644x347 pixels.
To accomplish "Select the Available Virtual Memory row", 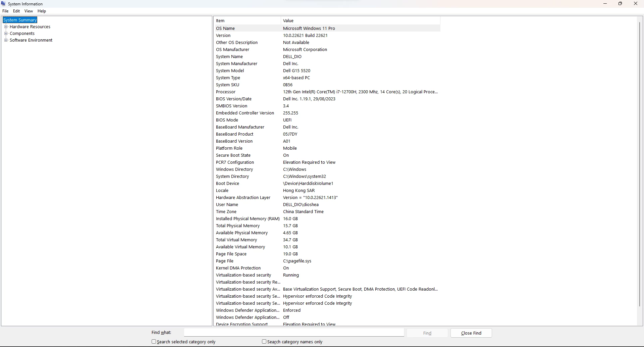I will click(x=327, y=247).
